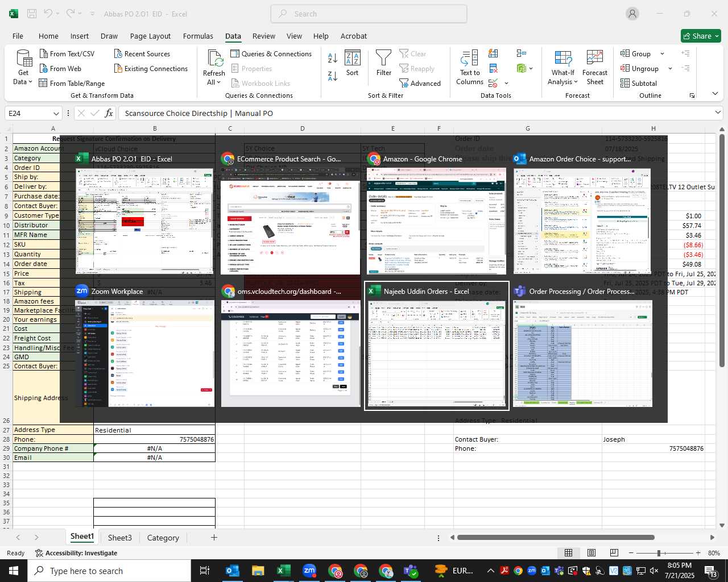Click the Ungroup button in Outline

pos(640,68)
